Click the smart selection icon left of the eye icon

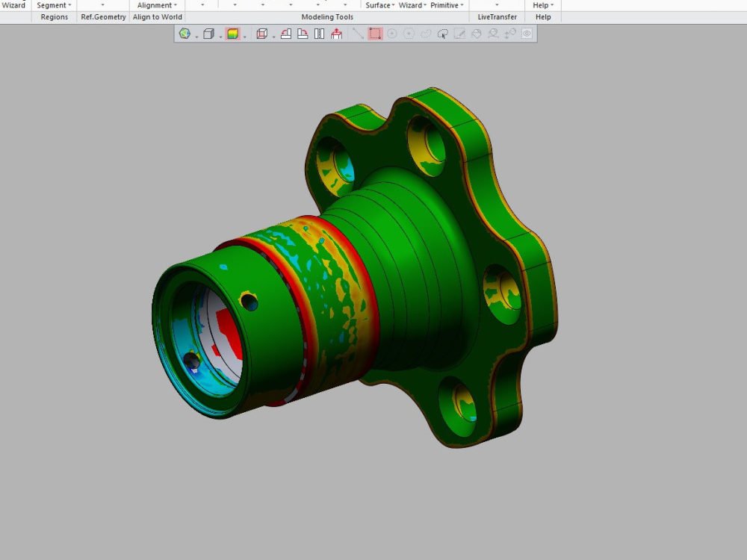(x=510, y=34)
